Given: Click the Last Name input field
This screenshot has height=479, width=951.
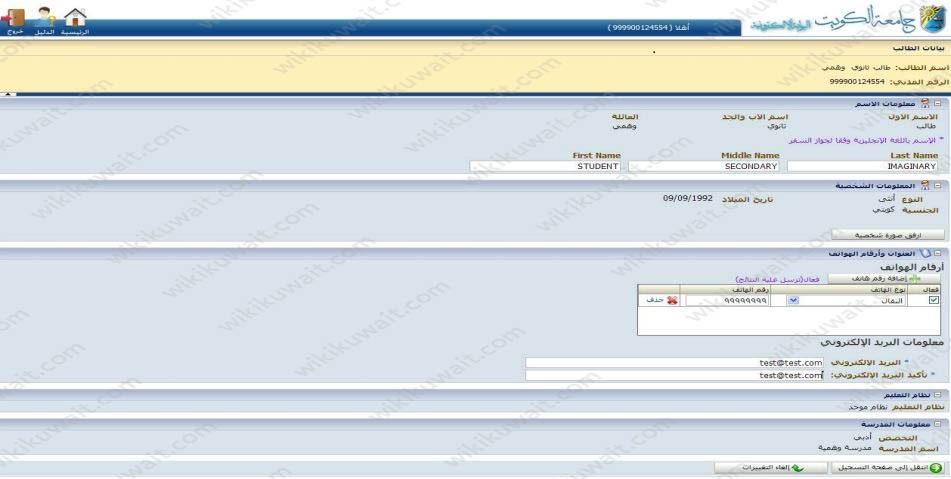Looking at the screenshot, I should (x=863, y=167).
